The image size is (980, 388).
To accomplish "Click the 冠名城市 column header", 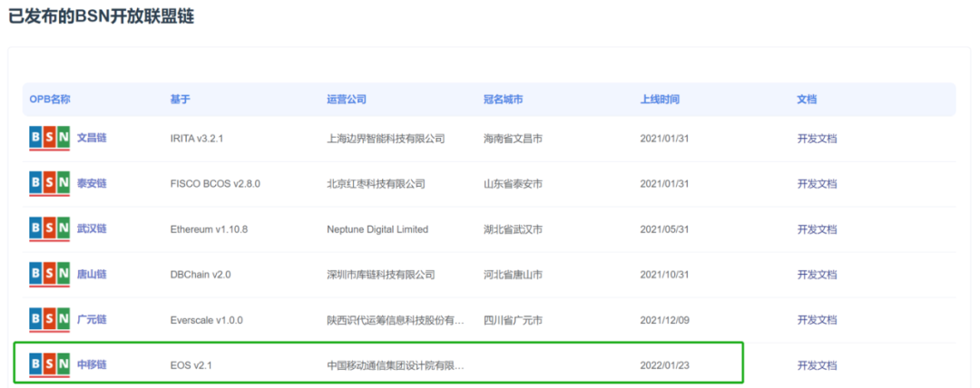I will click(x=503, y=100).
